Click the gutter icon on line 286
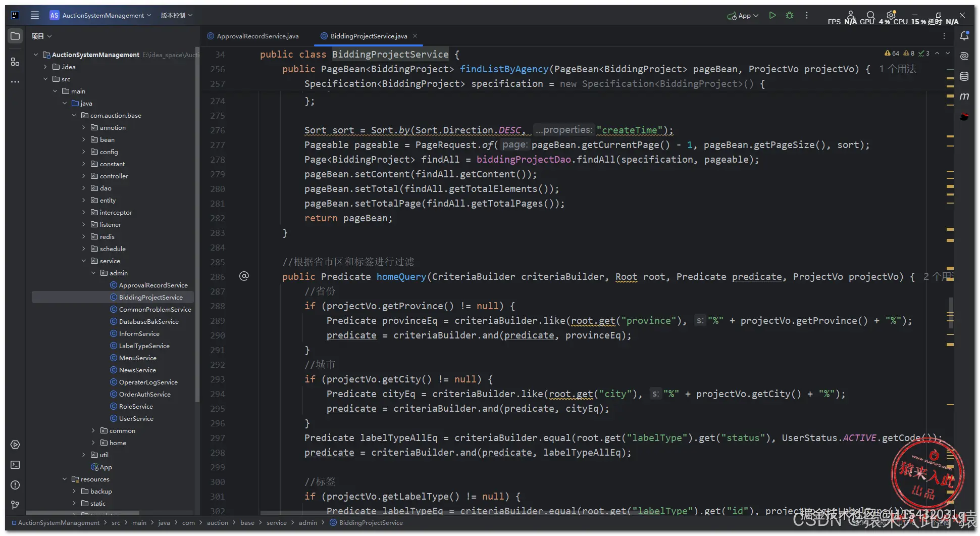980x536 pixels. pyautogui.click(x=244, y=276)
